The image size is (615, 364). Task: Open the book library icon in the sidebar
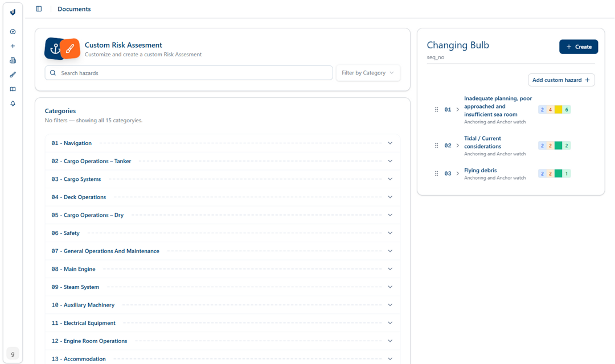click(13, 89)
